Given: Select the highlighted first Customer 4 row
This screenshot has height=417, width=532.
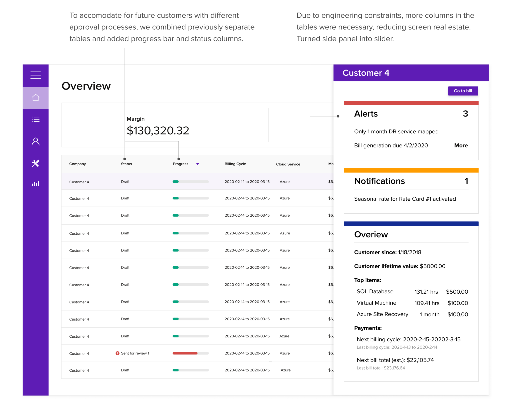Looking at the screenshot, I should [79, 182].
